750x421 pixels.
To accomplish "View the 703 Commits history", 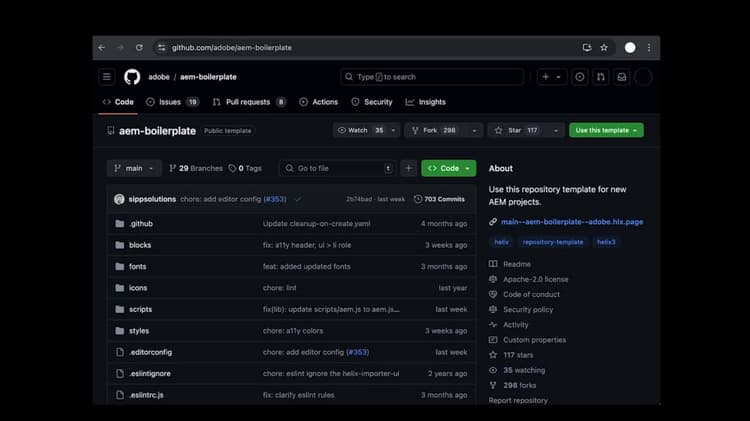I will 439,199.
